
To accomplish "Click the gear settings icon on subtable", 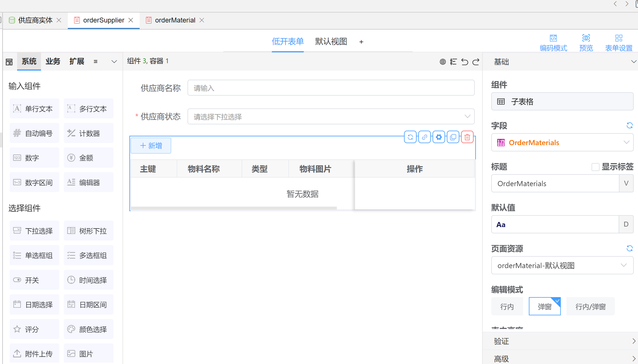I will tap(439, 137).
